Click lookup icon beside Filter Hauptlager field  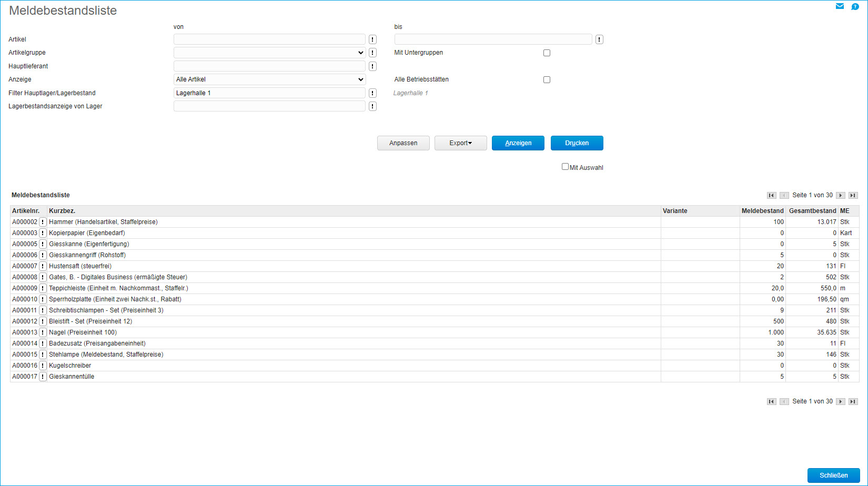372,93
